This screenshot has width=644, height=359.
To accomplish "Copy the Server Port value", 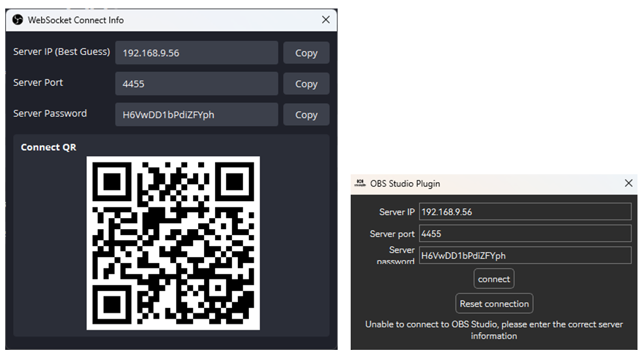I will pyautogui.click(x=306, y=84).
